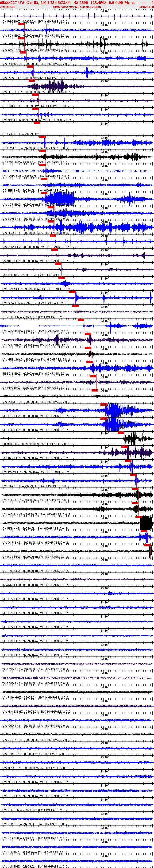Select the red arrival flag on UW.HEBO trace
The width and height of the screenshot is (154, 868).
(x=32, y=81)
